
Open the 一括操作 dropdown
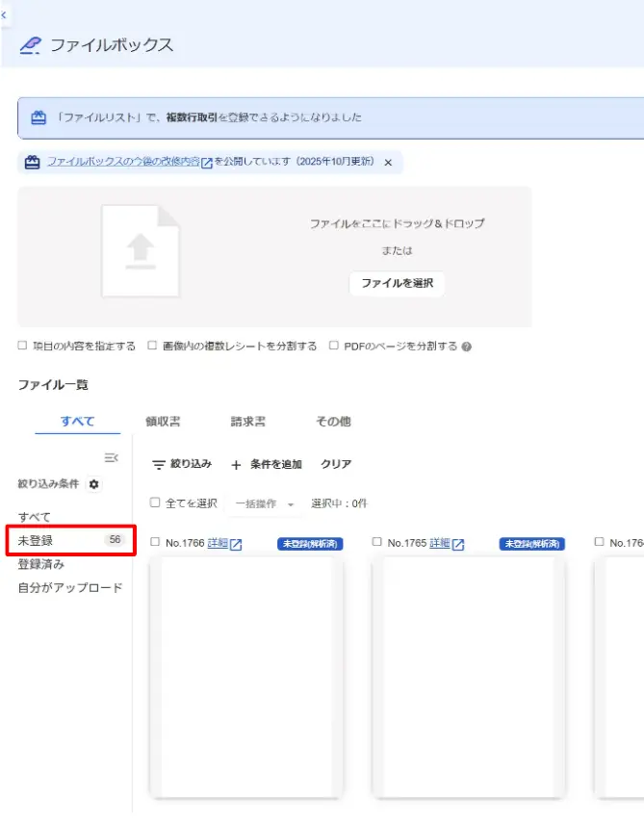tap(265, 504)
